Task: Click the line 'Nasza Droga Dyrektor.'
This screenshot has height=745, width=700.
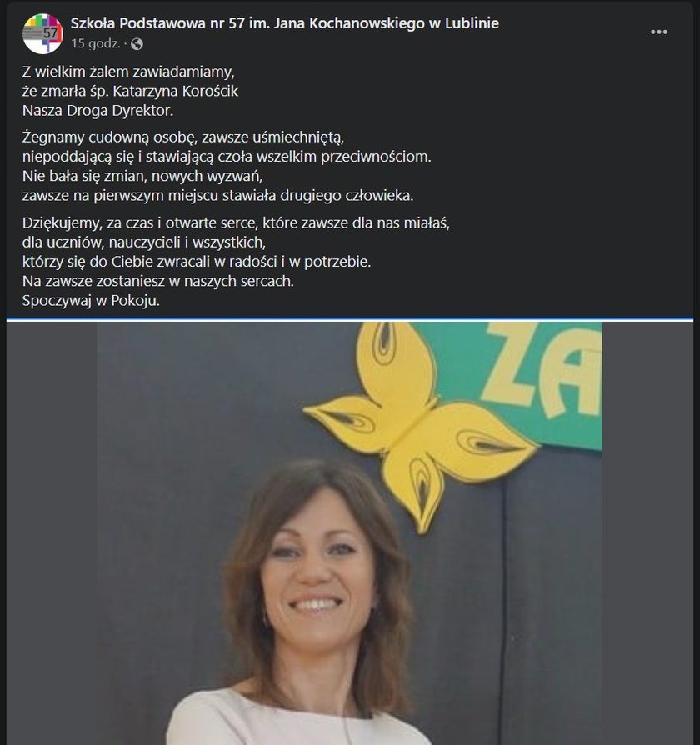Action: 97,111
